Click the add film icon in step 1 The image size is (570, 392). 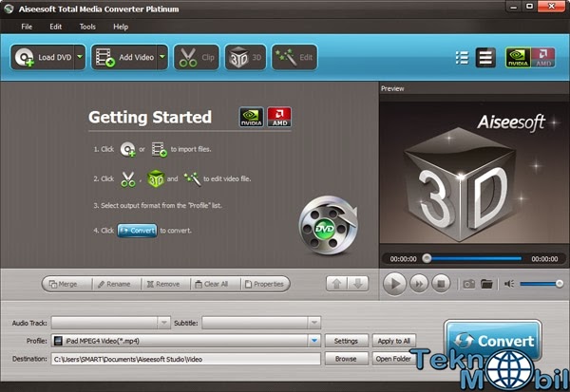tap(160, 149)
